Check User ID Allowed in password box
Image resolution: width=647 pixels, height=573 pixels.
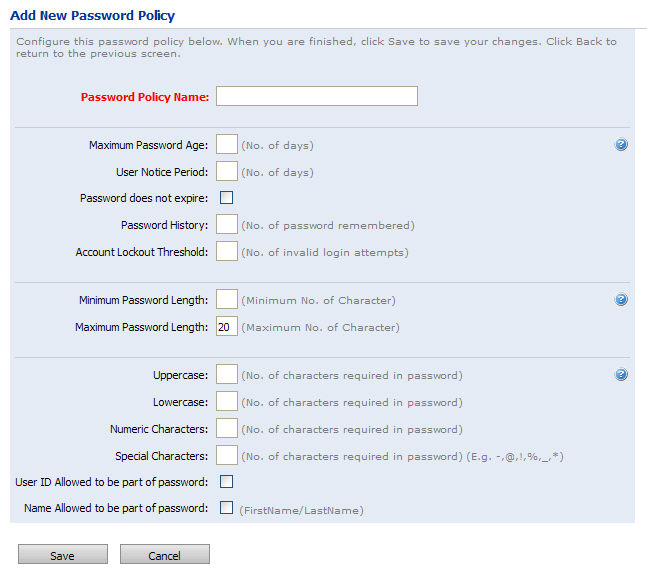[x=226, y=482]
